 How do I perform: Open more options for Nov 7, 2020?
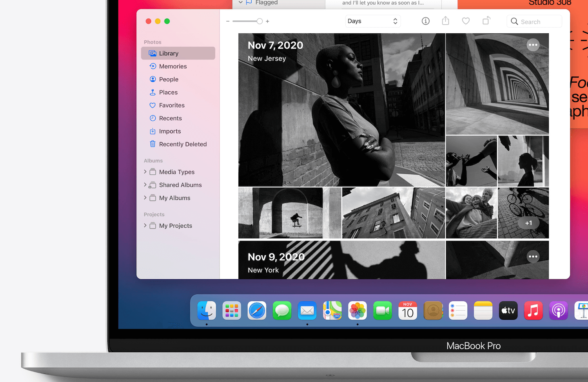coord(533,45)
